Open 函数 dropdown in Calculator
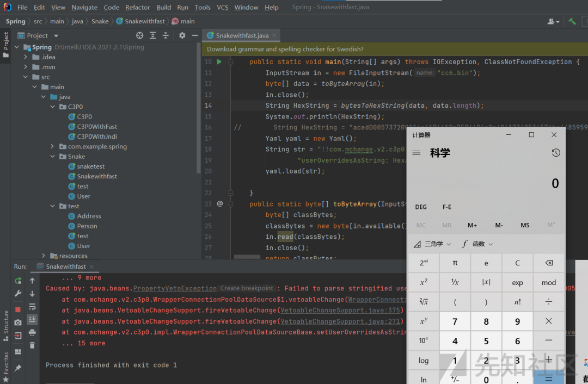The width and height of the screenshot is (588, 384). click(x=477, y=244)
